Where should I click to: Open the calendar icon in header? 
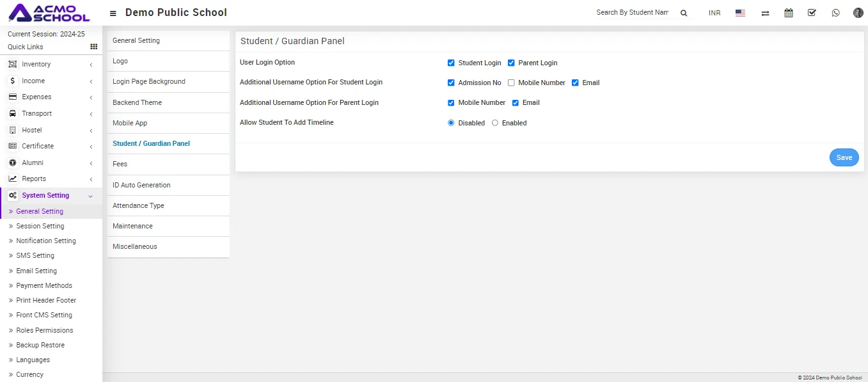point(789,13)
